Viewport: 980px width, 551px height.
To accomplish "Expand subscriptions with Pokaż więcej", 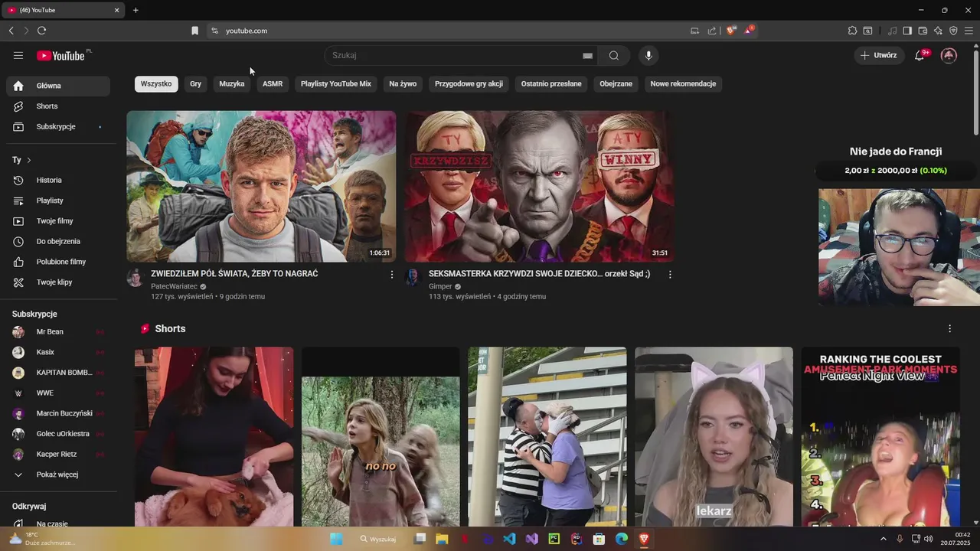I will pyautogui.click(x=57, y=474).
